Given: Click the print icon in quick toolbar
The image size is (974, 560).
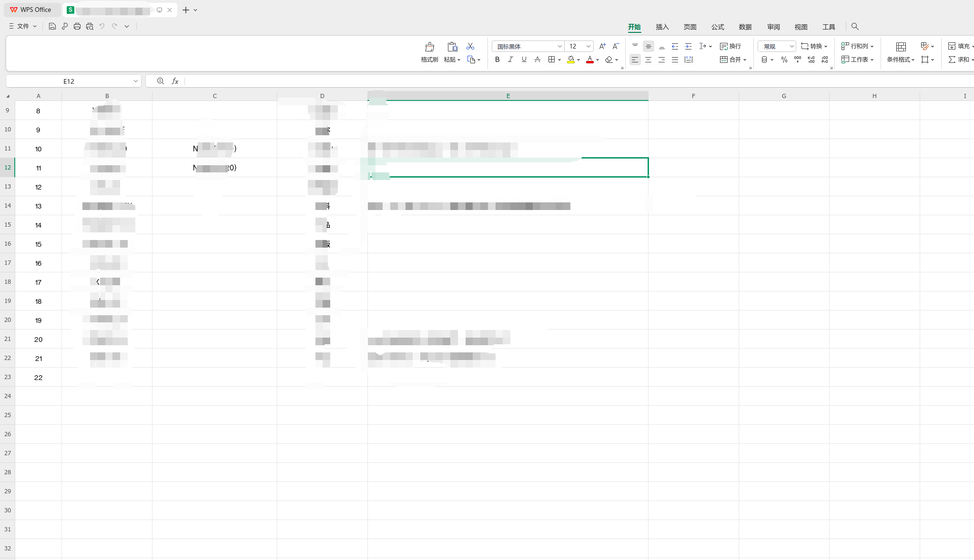Looking at the screenshot, I should 77,26.
